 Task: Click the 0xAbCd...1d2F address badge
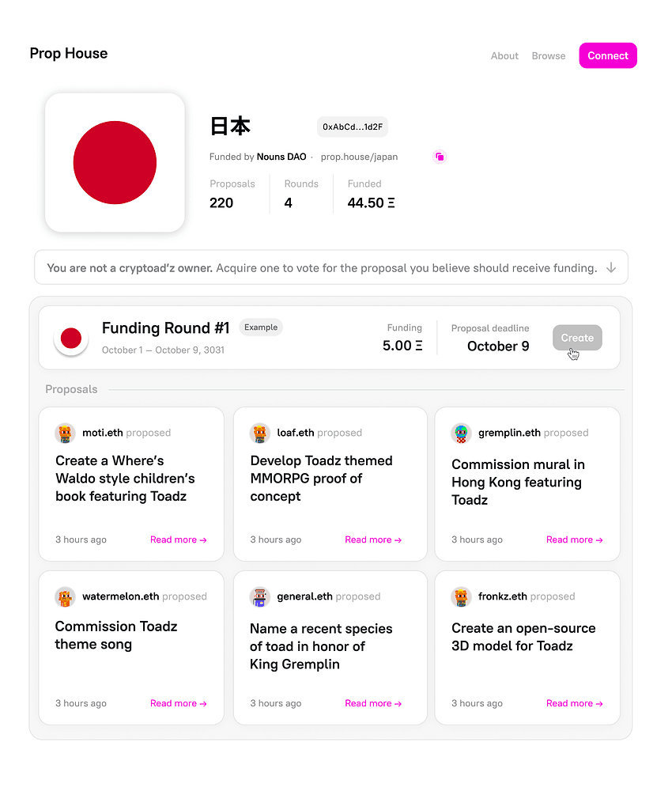pos(353,127)
